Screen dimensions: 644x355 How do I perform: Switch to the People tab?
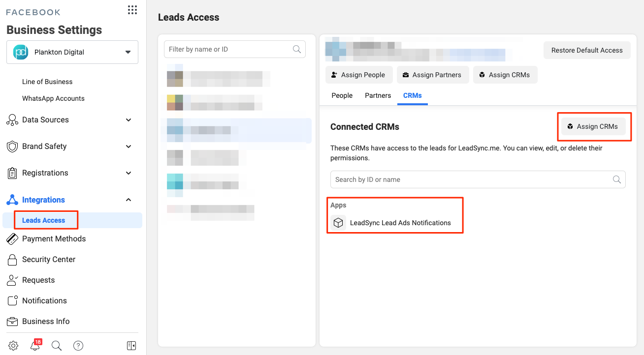click(342, 95)
